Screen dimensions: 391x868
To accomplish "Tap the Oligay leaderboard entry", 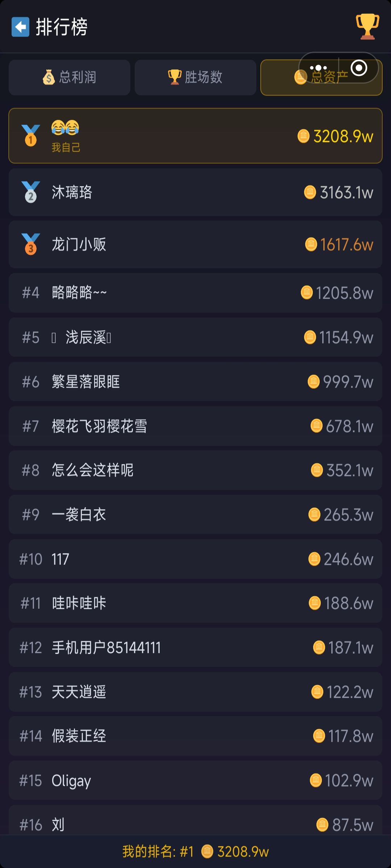I will tap(195, 780).
